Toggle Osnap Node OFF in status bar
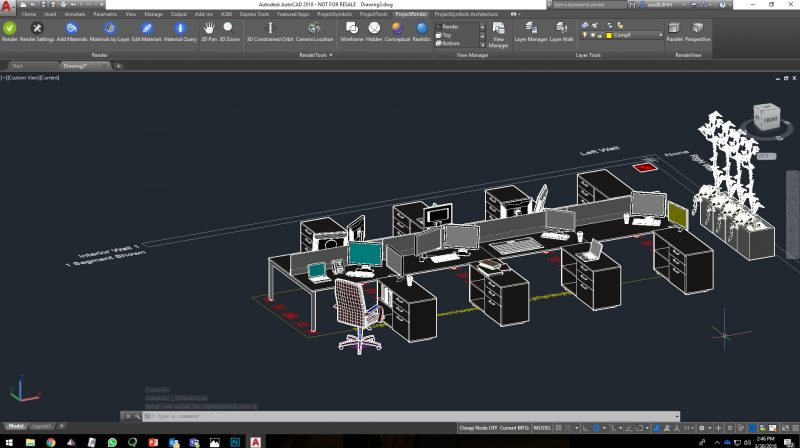 coord(477,427)
